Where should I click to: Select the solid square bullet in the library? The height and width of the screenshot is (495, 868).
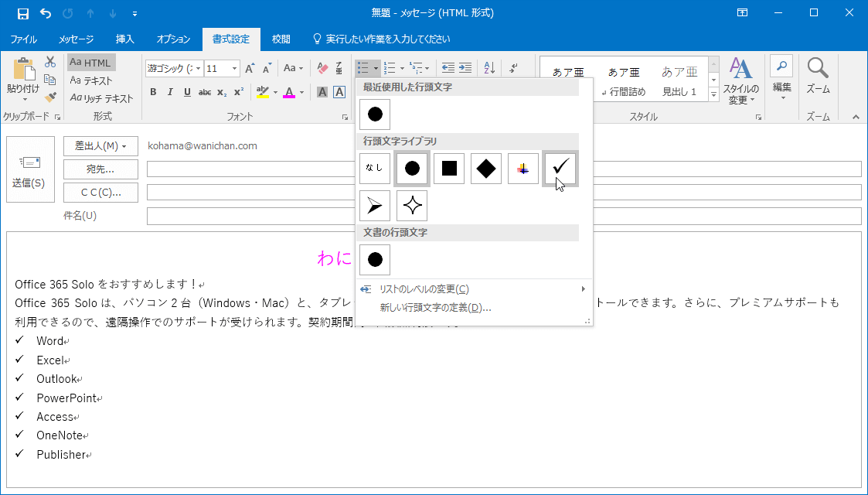[449, 169]
